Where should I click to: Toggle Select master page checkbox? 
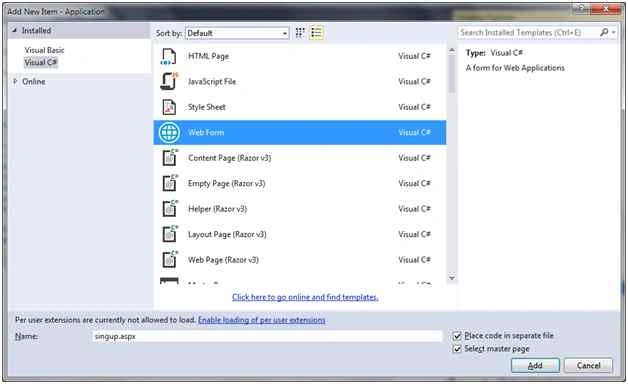point(457,349)
